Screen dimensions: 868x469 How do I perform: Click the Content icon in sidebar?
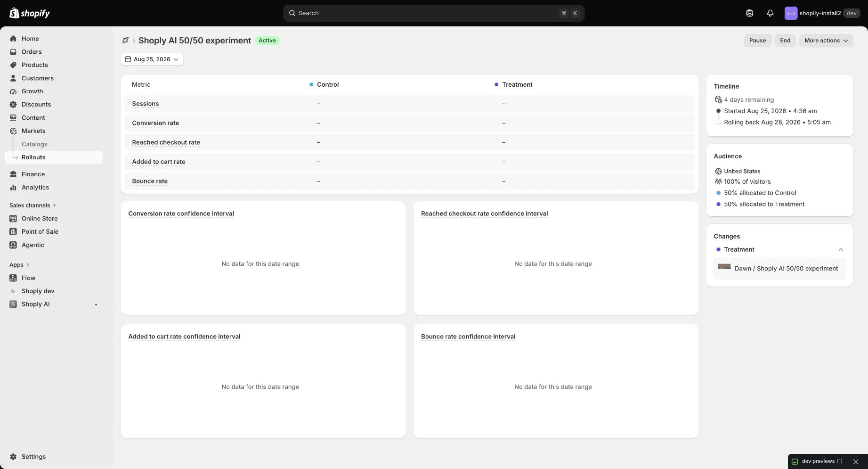click(x=13, y=118)
